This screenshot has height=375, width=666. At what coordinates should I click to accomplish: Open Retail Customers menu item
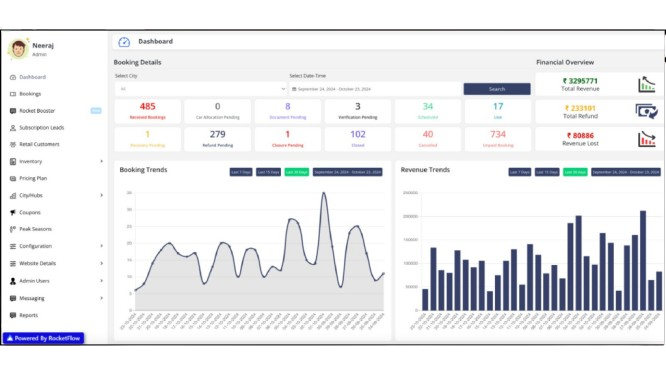coord(39,144)
